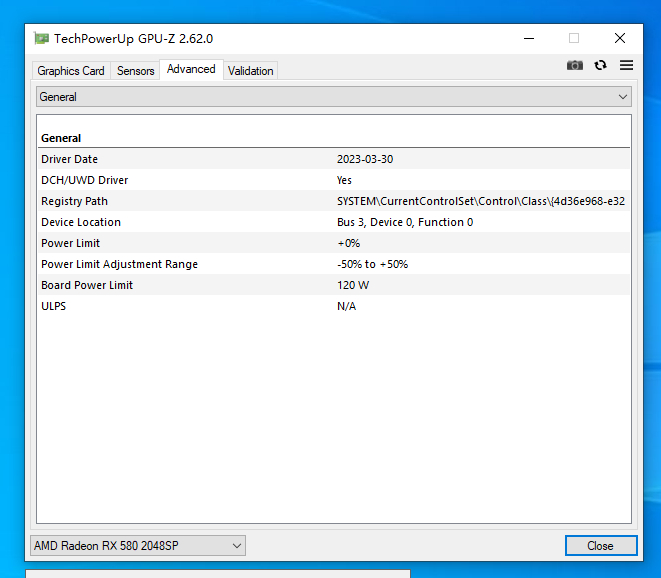This screenshot has height=578, width=661.
Task: Click the N/A value for ULPS
Action: (347, 306)
